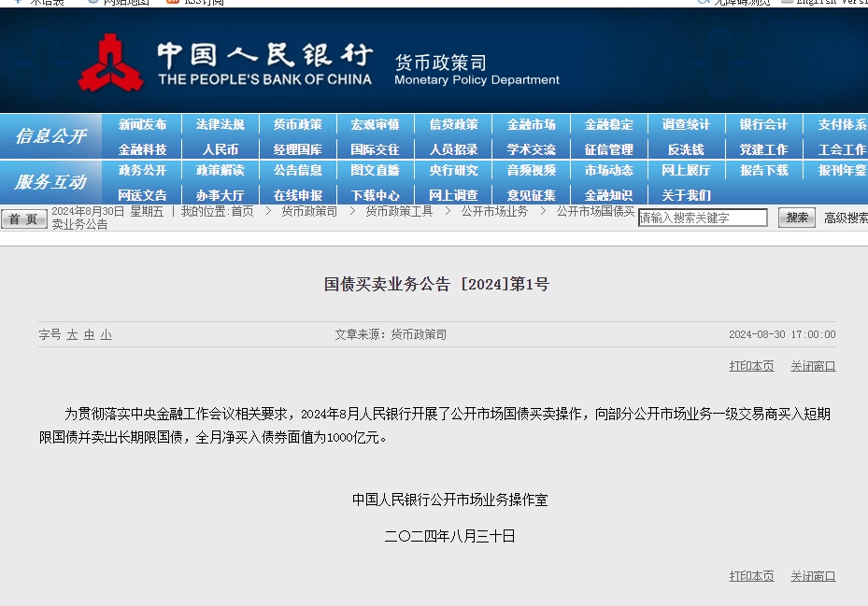Select the 金融稳定 navigation item
The height and width of the screenshot is (606, 868).
[608, 124]
